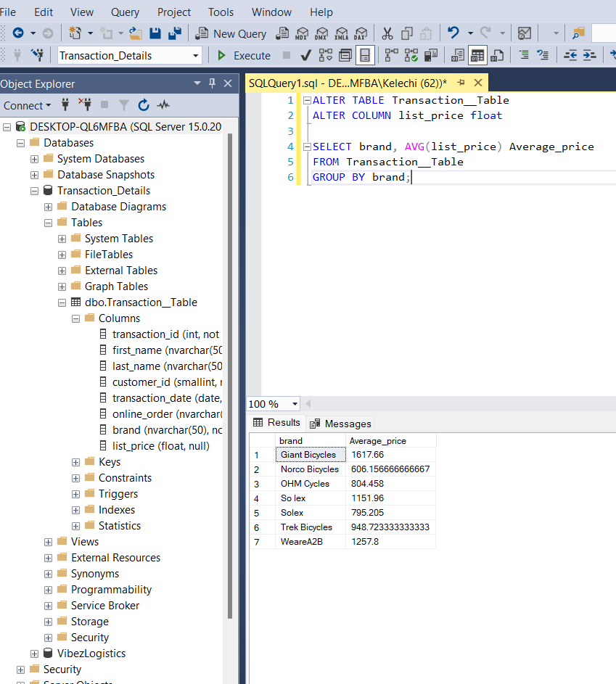
Task: Click the Cut scissors icon
Action: click(x=387, y=33)
